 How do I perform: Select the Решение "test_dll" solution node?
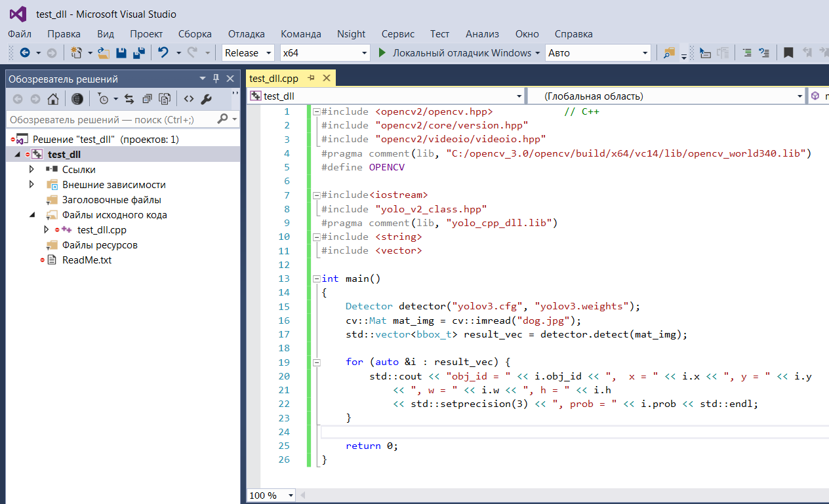pyautogui.click(x=106, y=140)
